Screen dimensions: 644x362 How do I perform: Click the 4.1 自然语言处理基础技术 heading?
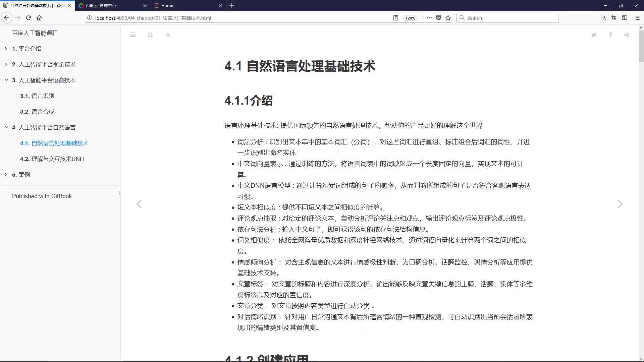click(x=300, y=66)
